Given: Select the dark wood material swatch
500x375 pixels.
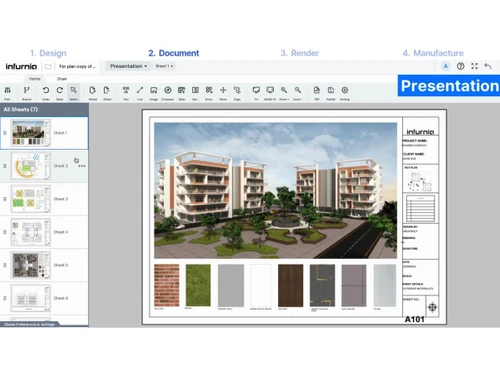Looking at the screenshot, I should click(291, 285).
